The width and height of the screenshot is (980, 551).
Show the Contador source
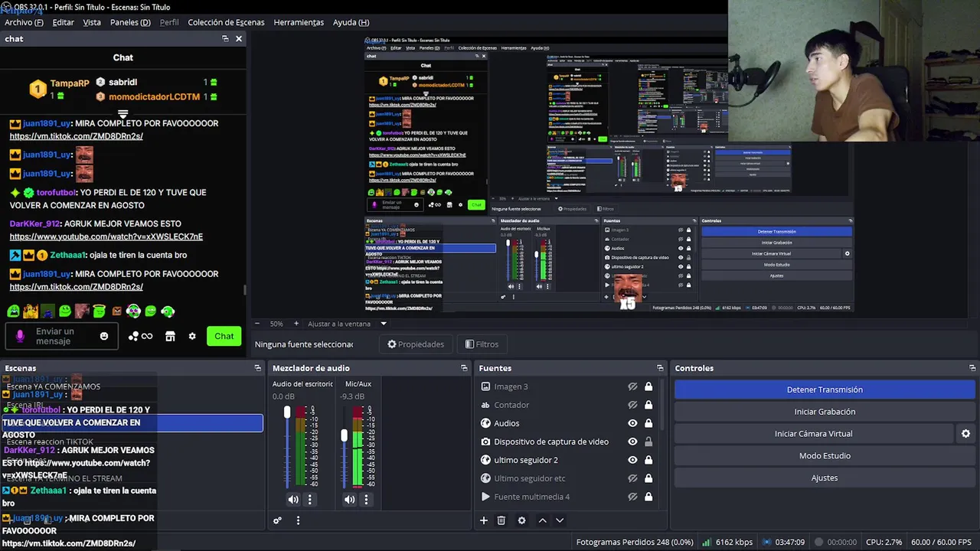(632, 405)
